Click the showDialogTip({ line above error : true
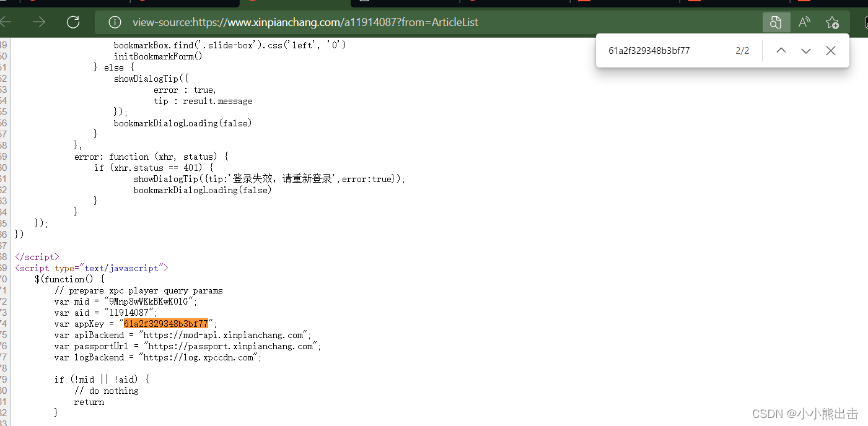The image size is (868, 426). (x=151, y=79)
